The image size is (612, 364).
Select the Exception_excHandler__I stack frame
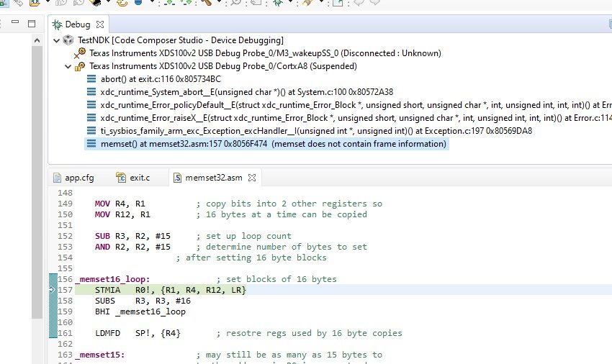click(x=316, y=131)
